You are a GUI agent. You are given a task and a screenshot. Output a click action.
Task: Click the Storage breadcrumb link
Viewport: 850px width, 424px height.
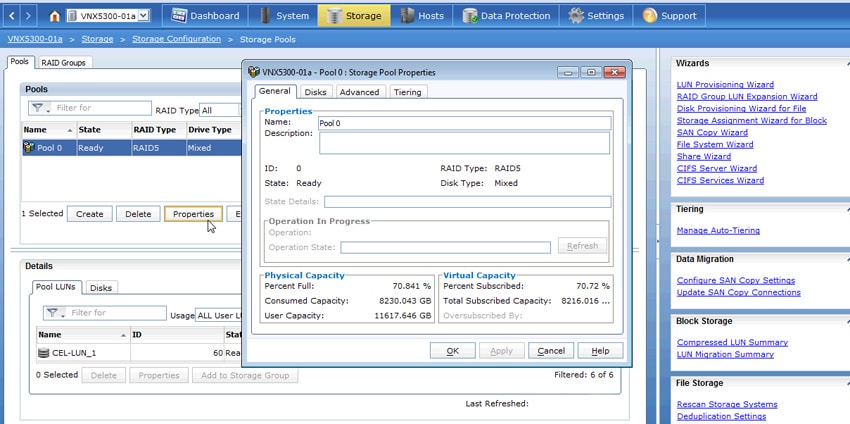click(98, 39)
